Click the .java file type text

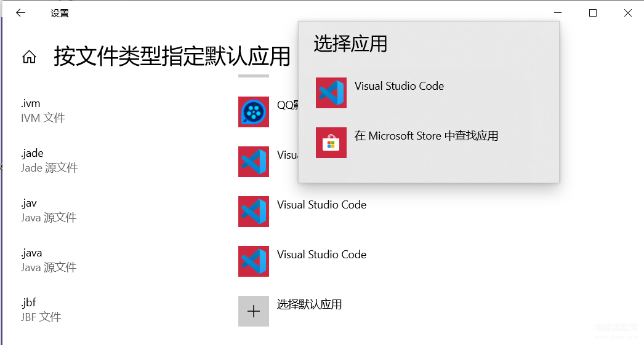(x=31, y=253)
